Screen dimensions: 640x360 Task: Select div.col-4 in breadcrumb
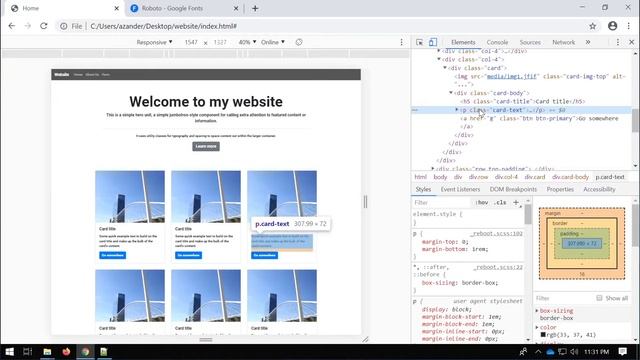coord(506,177)
